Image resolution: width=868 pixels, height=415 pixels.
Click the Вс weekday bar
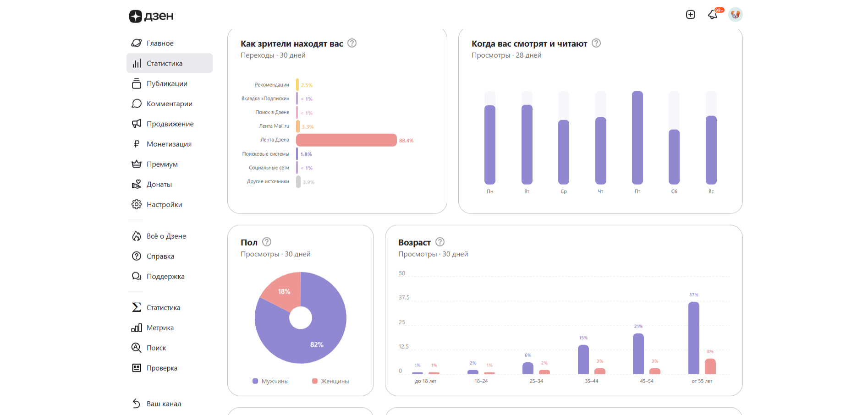711,150
